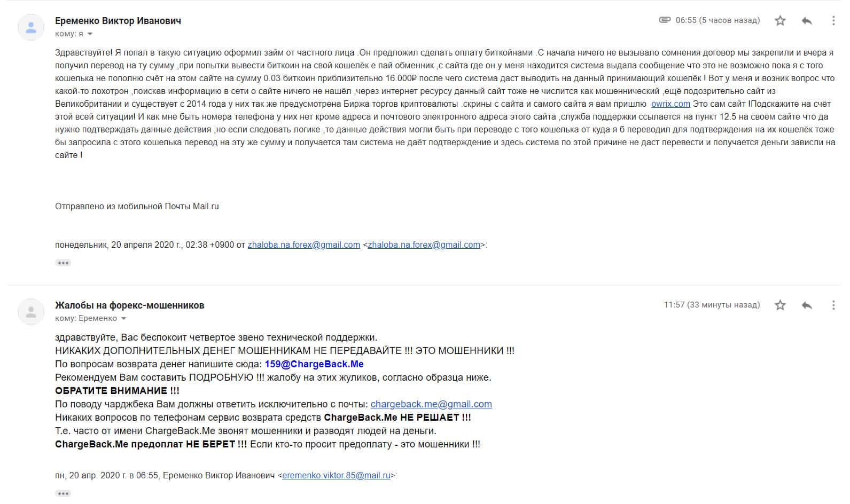Viewport: 850px width, 504px height.
Task: Open chargeback.me@gmail.com email link
Action: pos(431,404)
